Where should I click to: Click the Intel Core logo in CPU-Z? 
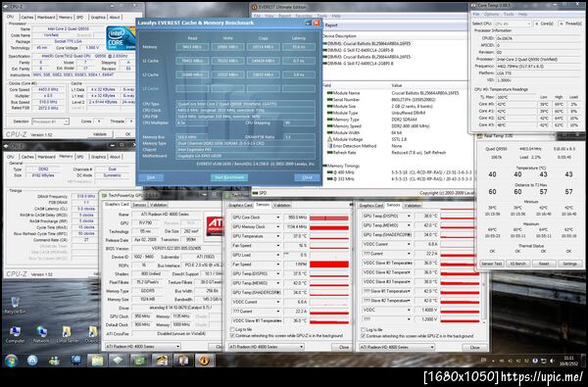click(x=121, y=38)
